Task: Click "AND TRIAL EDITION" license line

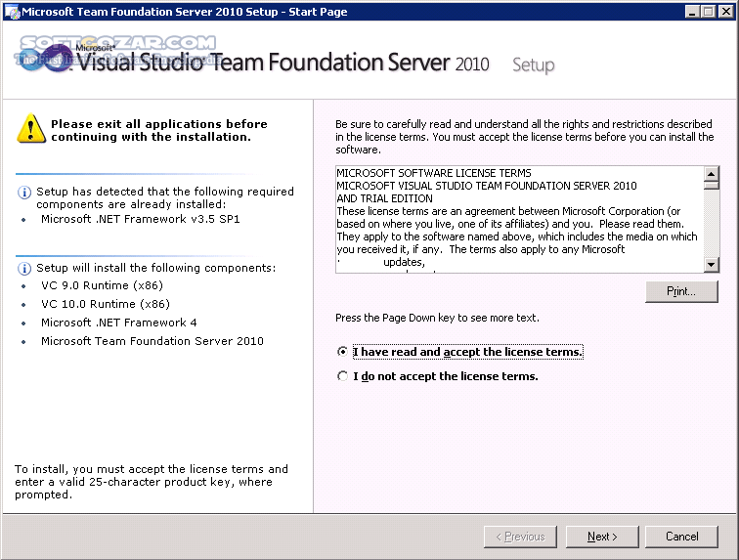Action: click(x=384, y=198)
